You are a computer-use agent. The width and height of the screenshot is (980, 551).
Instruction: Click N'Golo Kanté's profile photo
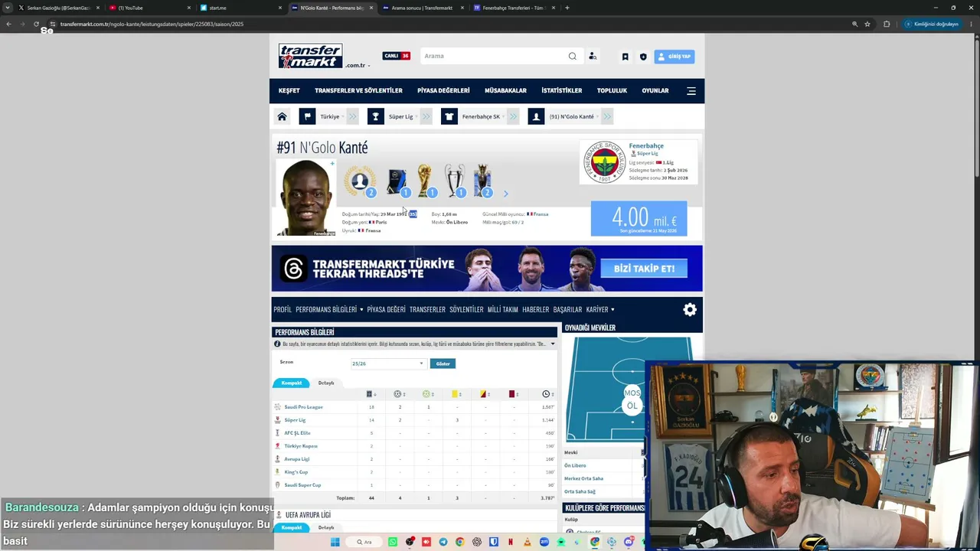305,198
